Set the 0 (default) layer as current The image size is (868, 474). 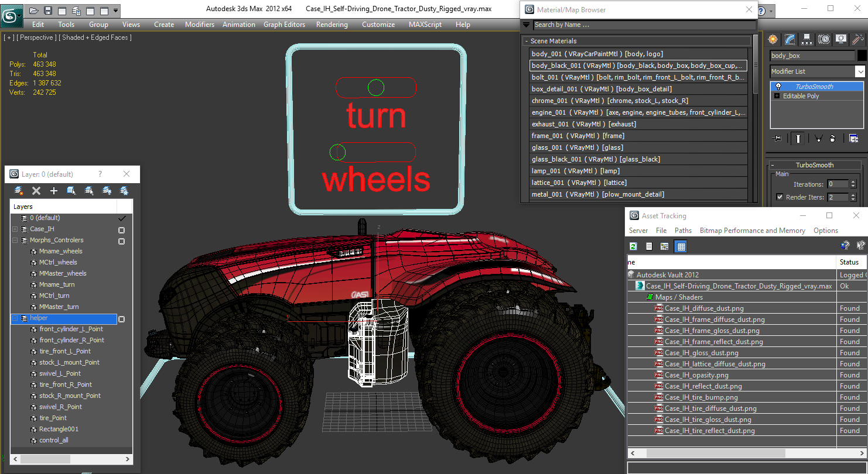pyautogui.click(x=122, y=218)
